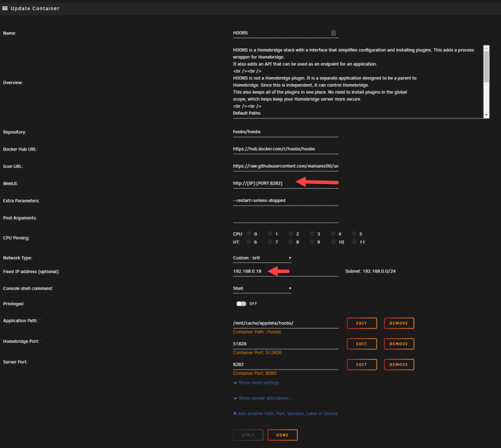Pin container to HT core 7
This screenshot has width=501, height=448.
[x=270, y=242]
